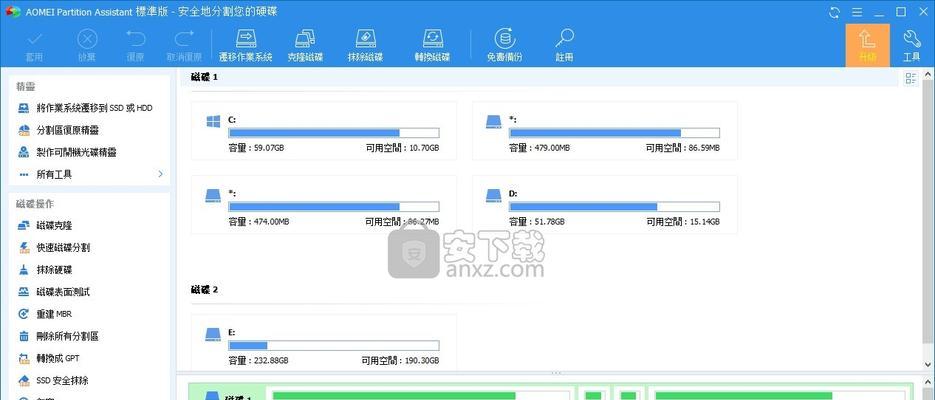Select 快速磁碟分割 operation
Screen dimensions: 935x400
point(54,247)
